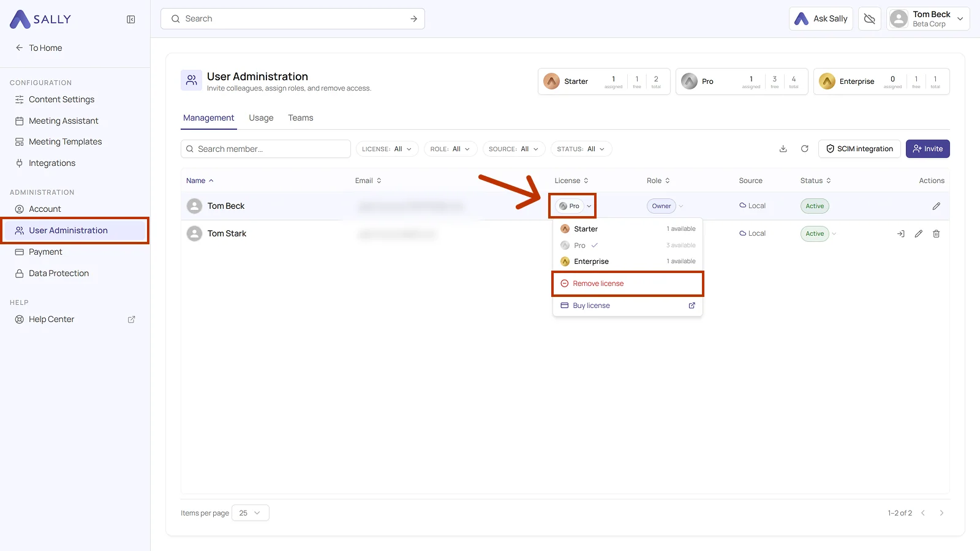Go to next page arrow
Viewport: 980px width, 551px height.
point(941,513)
